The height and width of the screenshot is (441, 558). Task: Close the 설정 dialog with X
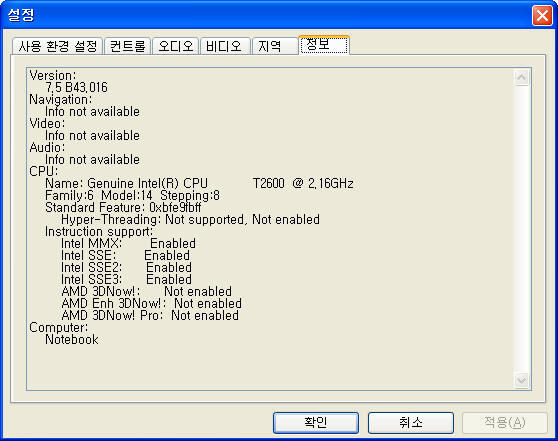click(542, 16)
